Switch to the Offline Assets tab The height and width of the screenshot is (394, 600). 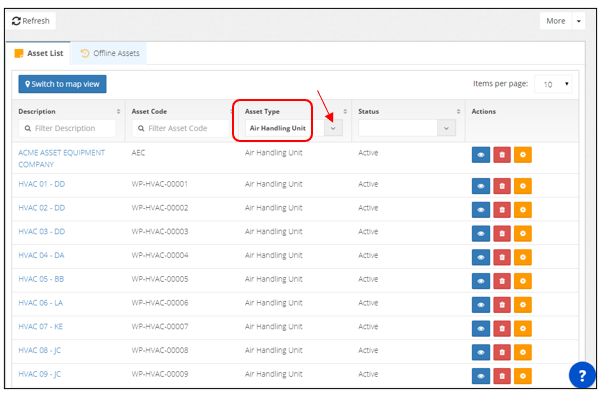click(109, 53)
